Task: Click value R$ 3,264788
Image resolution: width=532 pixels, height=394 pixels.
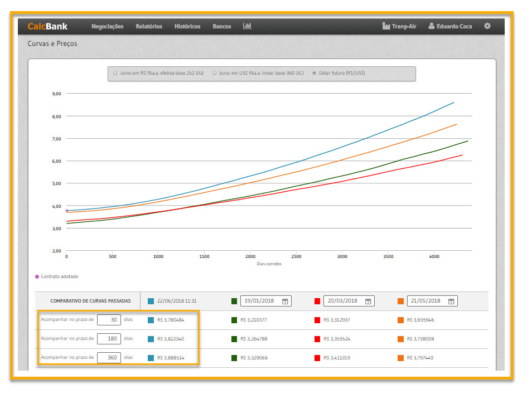Action: (254, 339)
